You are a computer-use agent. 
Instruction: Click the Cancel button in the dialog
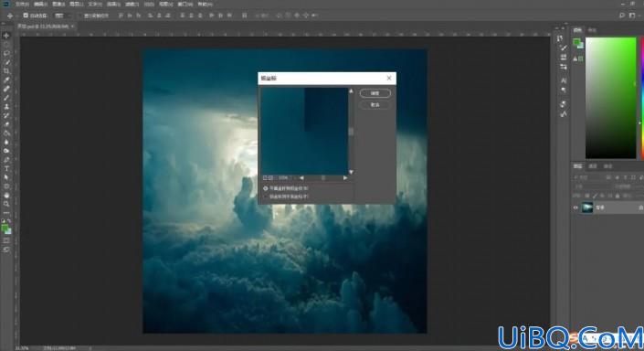point(375,105)
